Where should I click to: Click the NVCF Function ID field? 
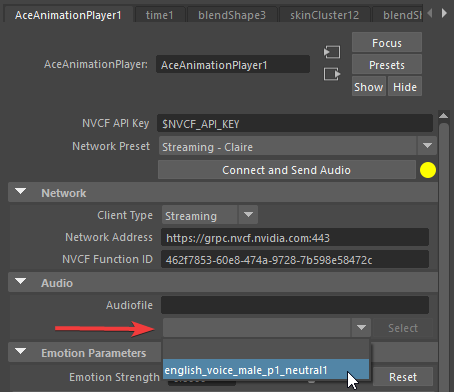(x=295, y=259)
